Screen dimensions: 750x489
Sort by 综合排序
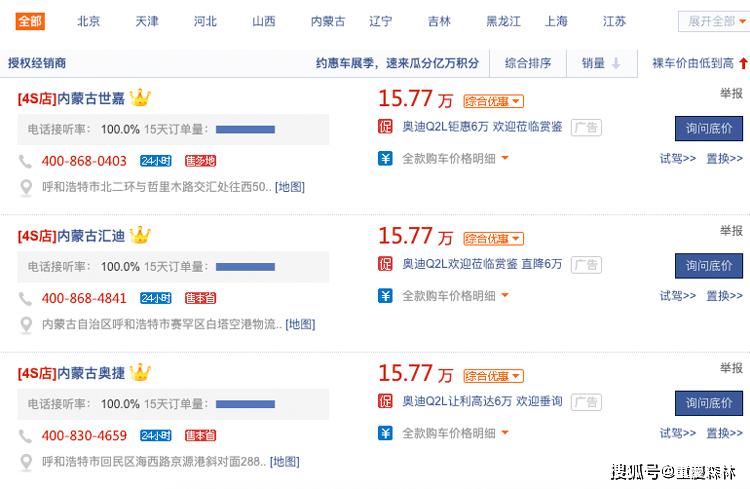point(528,63)
